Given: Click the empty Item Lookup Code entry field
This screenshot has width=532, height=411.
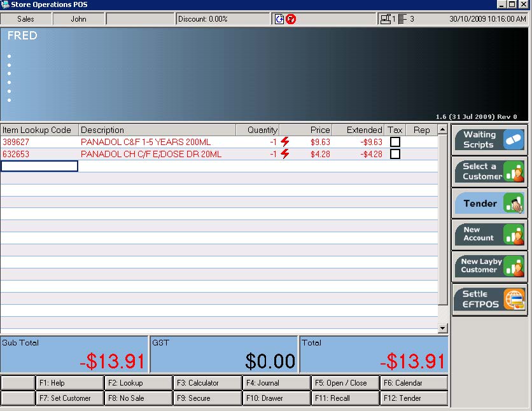Looking at the screenshot, I should (39, 166).
